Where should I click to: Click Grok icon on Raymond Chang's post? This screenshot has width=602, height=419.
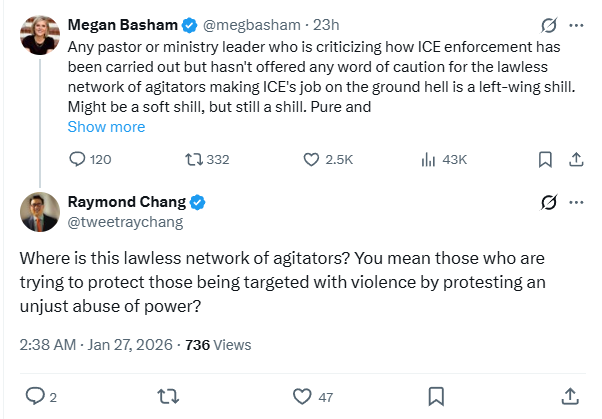548,202
